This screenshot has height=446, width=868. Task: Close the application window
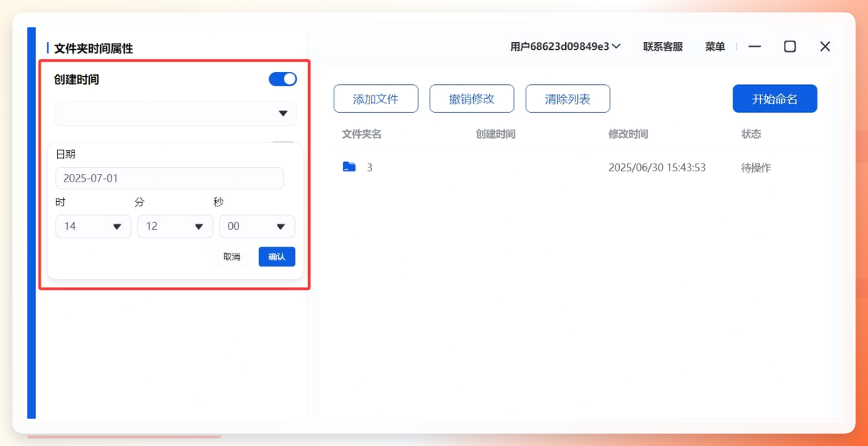pos(825,46)
